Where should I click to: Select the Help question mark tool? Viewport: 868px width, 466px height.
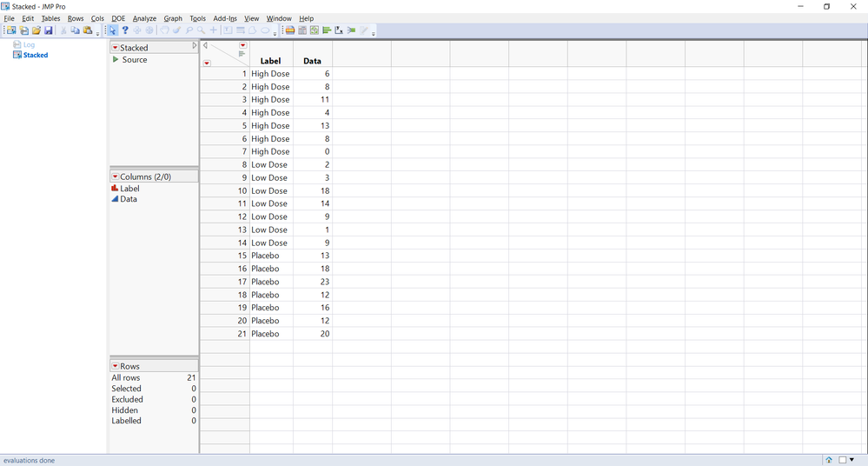[x=125, y=30]
